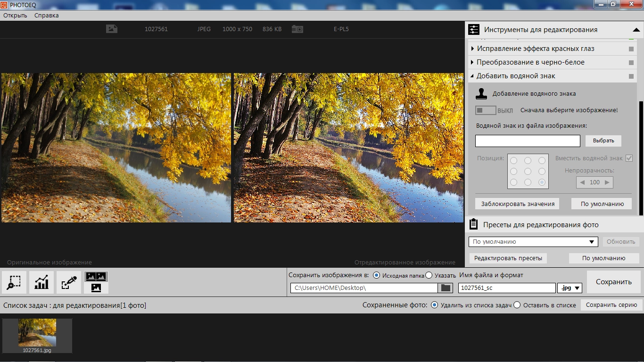Image resolution: width=644 pixels, height=362 pixels.
Task: Click the large 'Сохранить' button
Action: pyautogui.click(x=613, y=282)
